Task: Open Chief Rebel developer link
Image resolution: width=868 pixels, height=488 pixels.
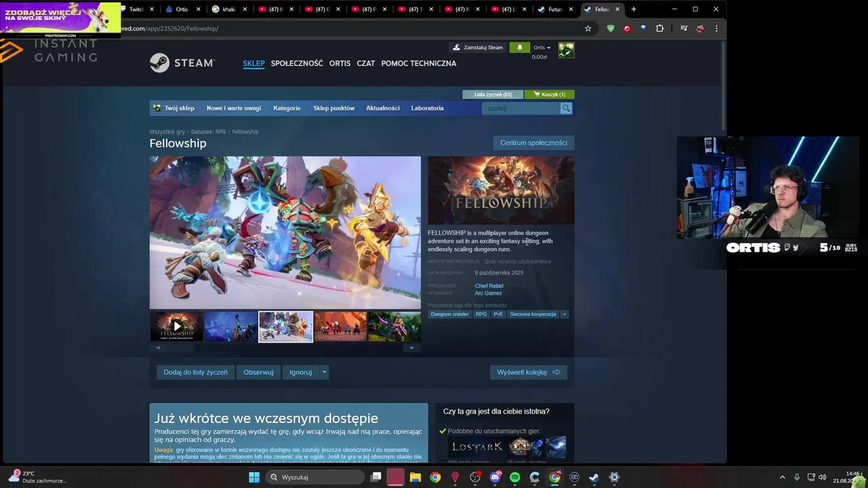Action: (x=489, y=286)
